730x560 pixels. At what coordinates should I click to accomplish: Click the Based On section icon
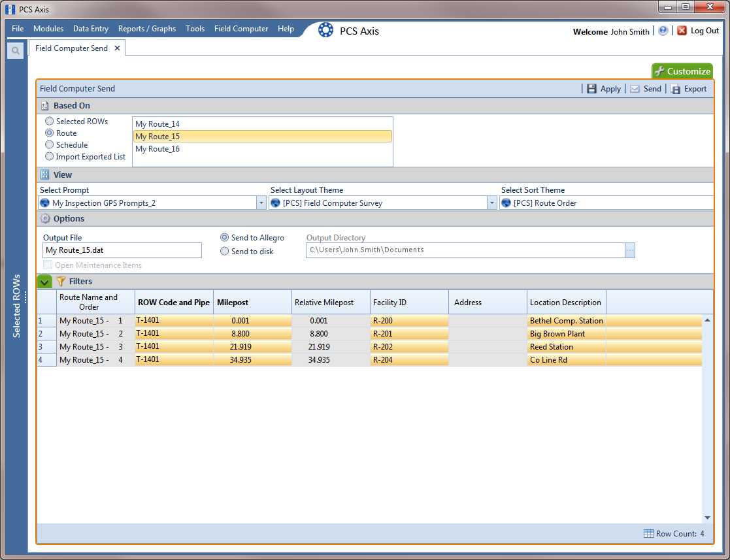[x=44, y=106]
